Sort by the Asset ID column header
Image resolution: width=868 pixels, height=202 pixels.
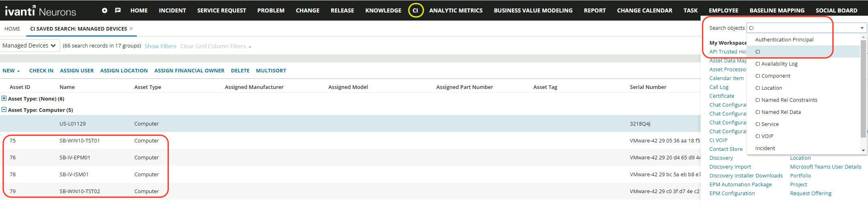(x=20, y=87)
